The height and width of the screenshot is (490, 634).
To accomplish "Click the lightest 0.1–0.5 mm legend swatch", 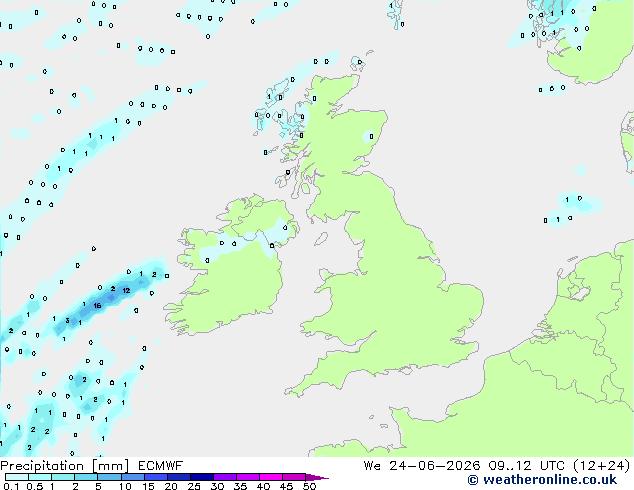I will (17, 477).
